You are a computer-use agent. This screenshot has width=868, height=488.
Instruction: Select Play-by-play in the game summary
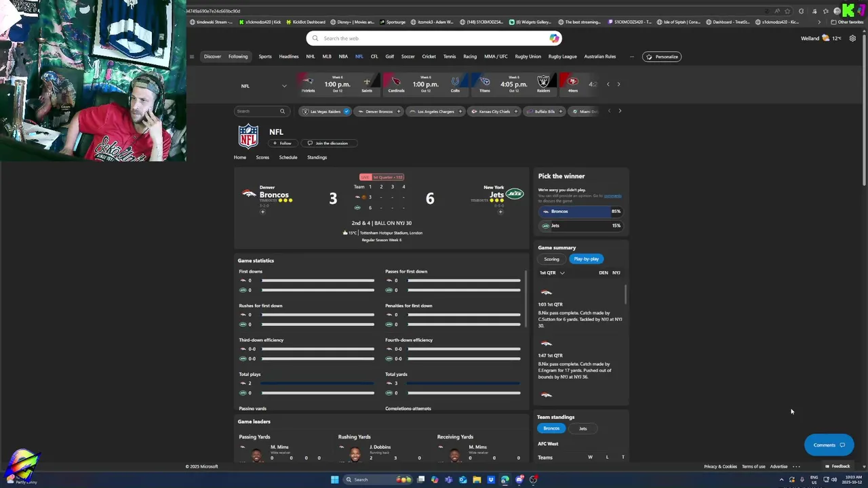[x=586, y=259]
